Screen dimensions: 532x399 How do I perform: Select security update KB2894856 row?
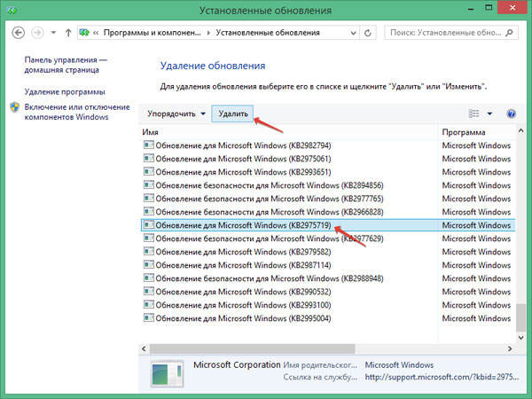click(328, 185)
